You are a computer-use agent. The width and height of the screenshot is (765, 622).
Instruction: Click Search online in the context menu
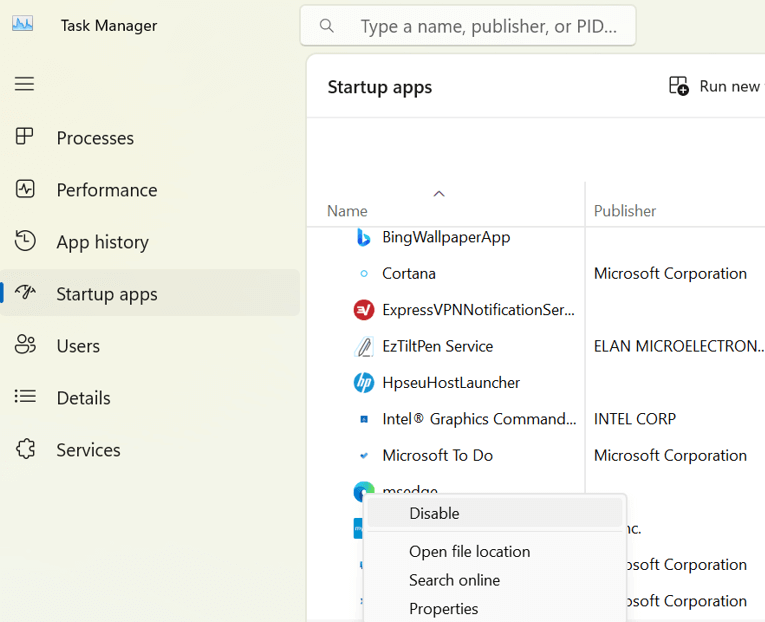click(454, 580)
